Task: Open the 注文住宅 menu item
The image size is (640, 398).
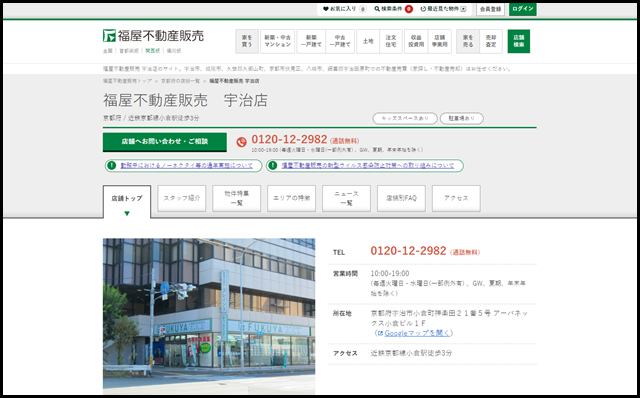Action: pos(391,41)
